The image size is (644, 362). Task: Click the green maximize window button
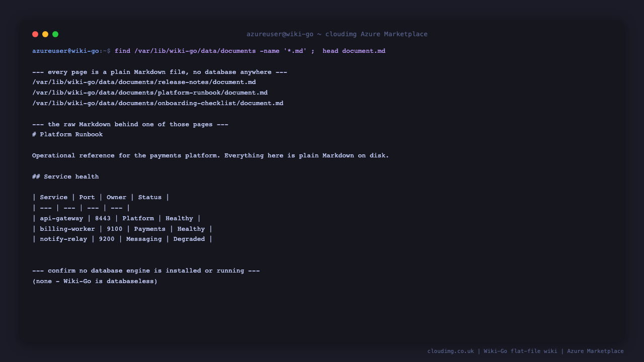coord(55,34)
